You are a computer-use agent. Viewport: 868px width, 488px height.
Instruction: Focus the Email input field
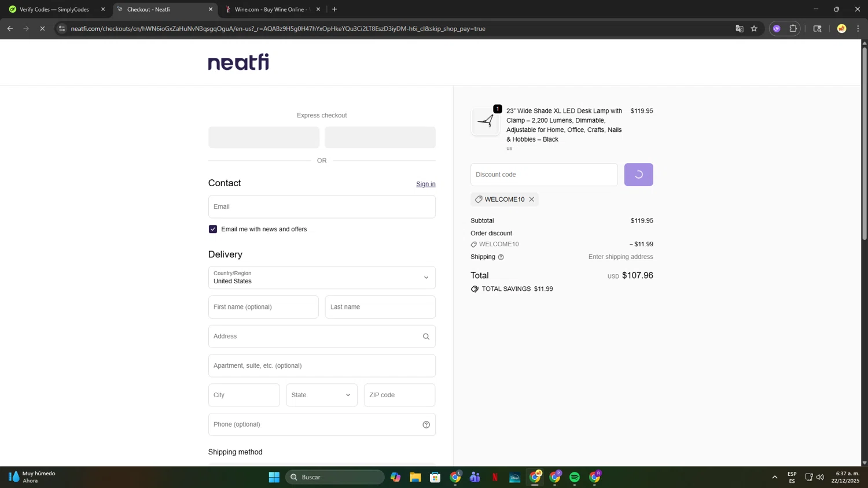tap(322, 206)
